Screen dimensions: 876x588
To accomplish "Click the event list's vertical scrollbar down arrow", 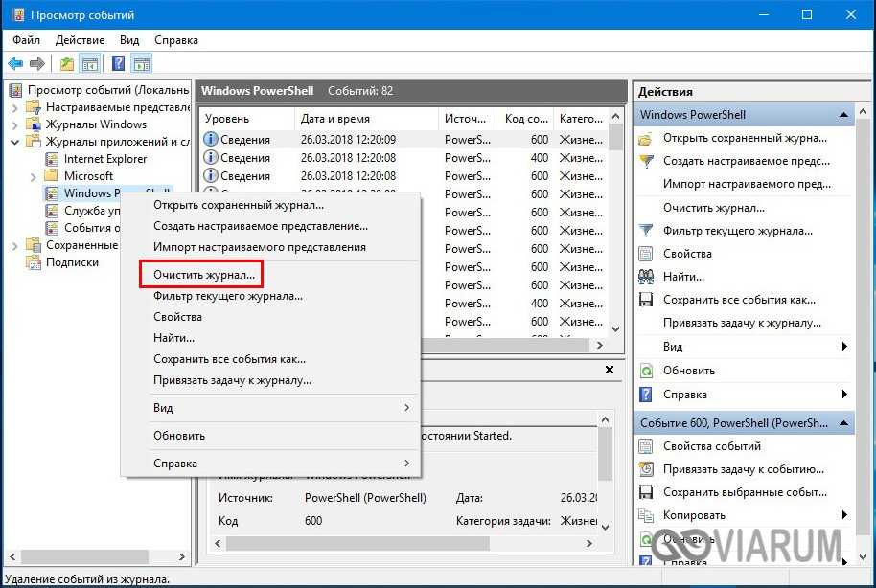I will point(616,346).
